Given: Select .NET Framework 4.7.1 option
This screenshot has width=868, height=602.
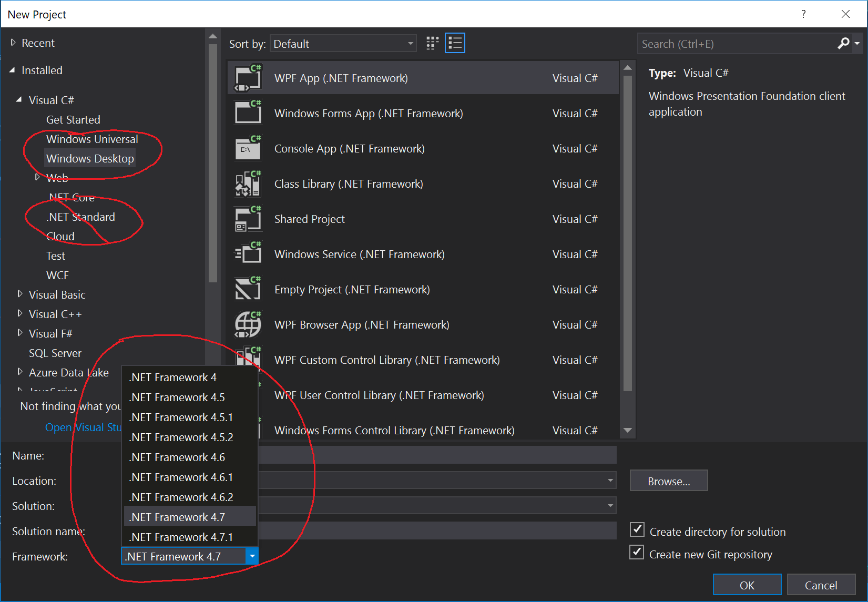Looking at the screenshot, I should tap(190, 537).
